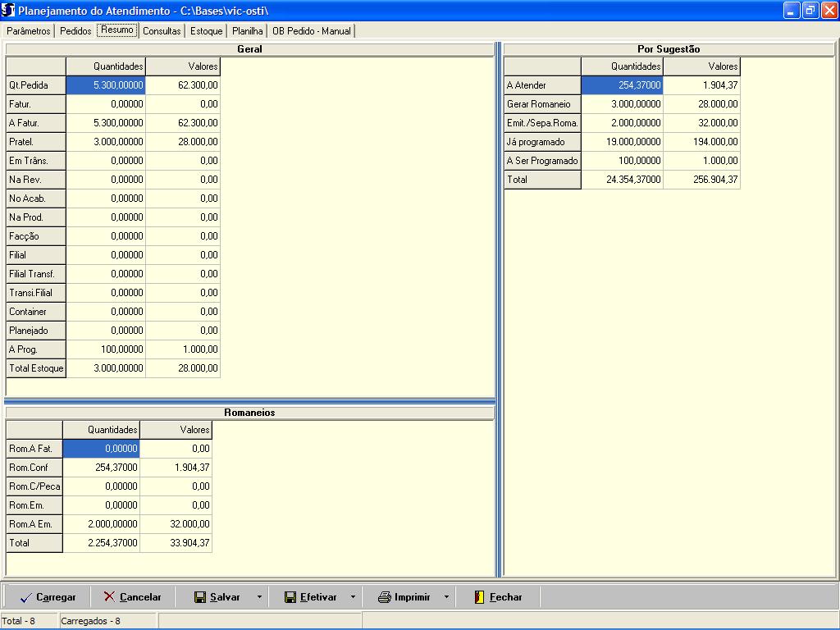
Task: Open the Pedidos tab
Action: pos(75,31)
